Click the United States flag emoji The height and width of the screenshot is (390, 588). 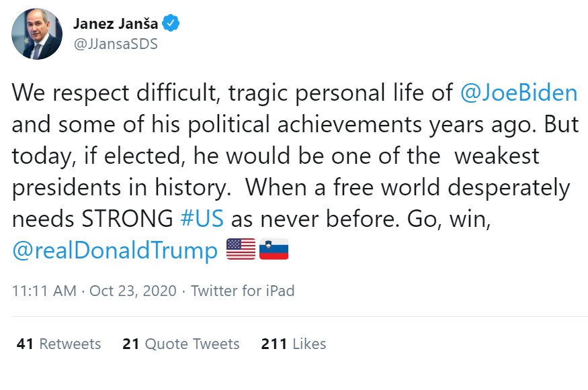click(x=241, y=250)
